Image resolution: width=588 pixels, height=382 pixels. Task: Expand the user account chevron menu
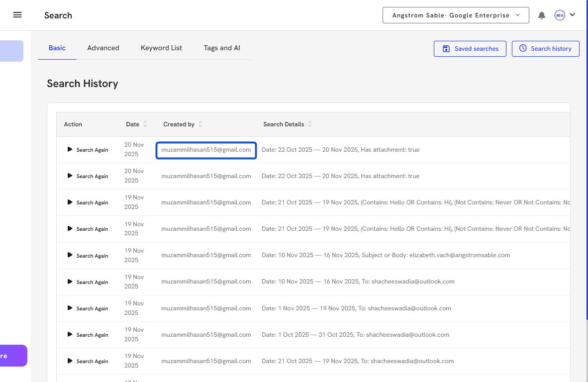573,15
